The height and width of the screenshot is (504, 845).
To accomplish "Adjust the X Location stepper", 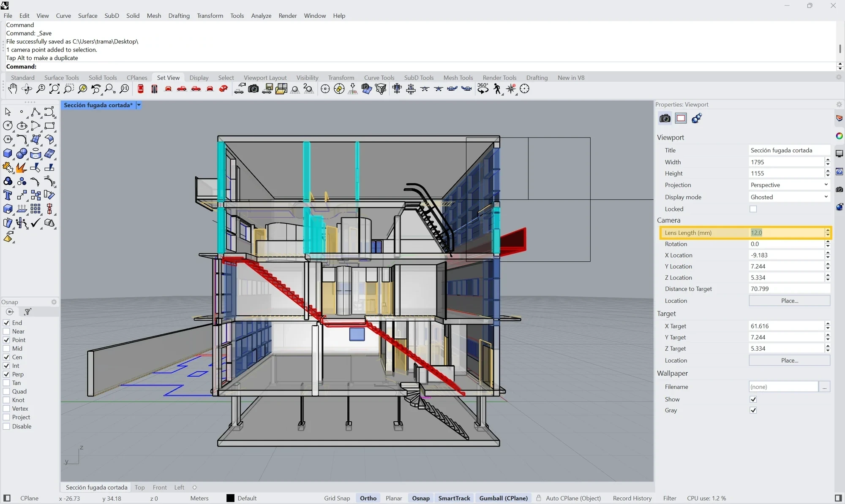I will click(x=828, y=255).
